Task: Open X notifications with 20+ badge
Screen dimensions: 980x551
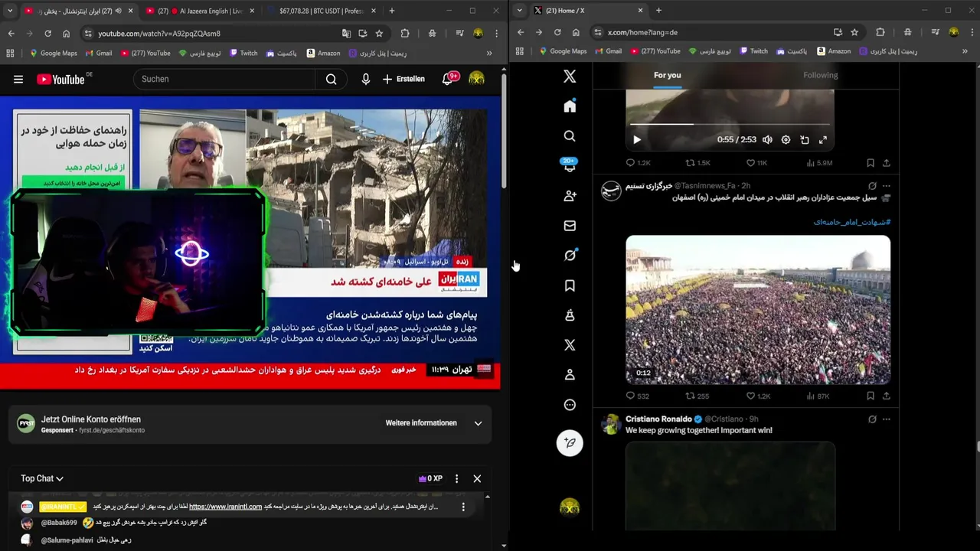Action: pos(570,166)
